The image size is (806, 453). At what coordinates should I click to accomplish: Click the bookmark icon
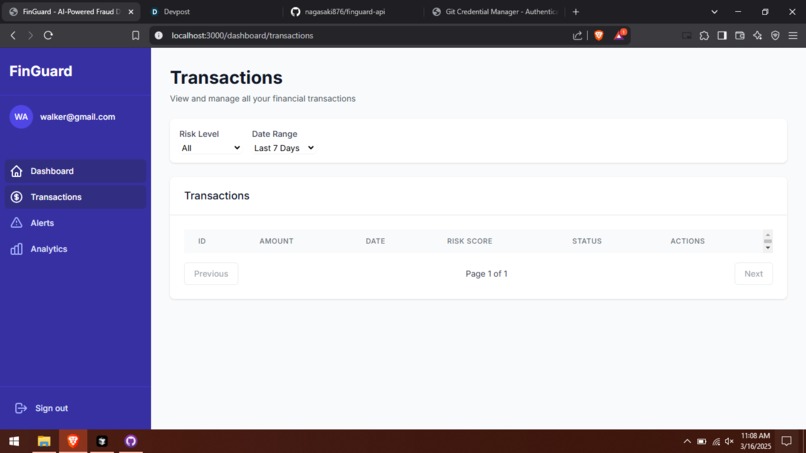click(x=135, y=35)
